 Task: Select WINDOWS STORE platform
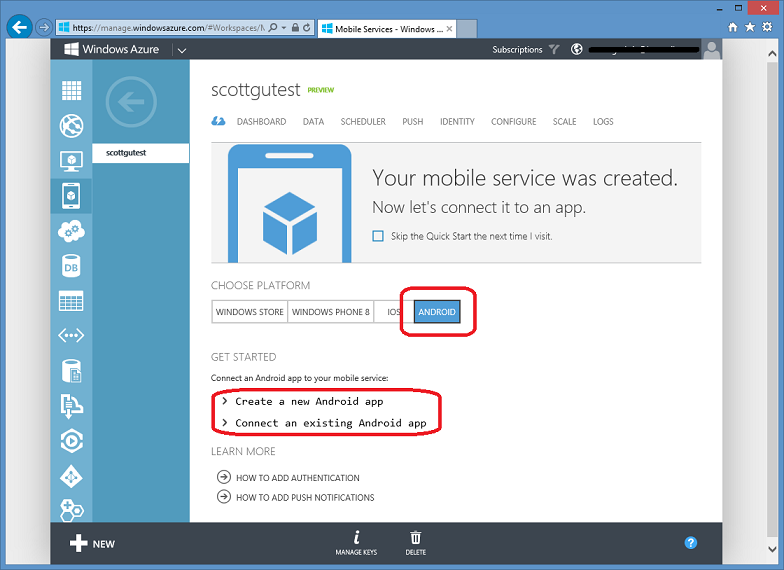coord(250,312)
